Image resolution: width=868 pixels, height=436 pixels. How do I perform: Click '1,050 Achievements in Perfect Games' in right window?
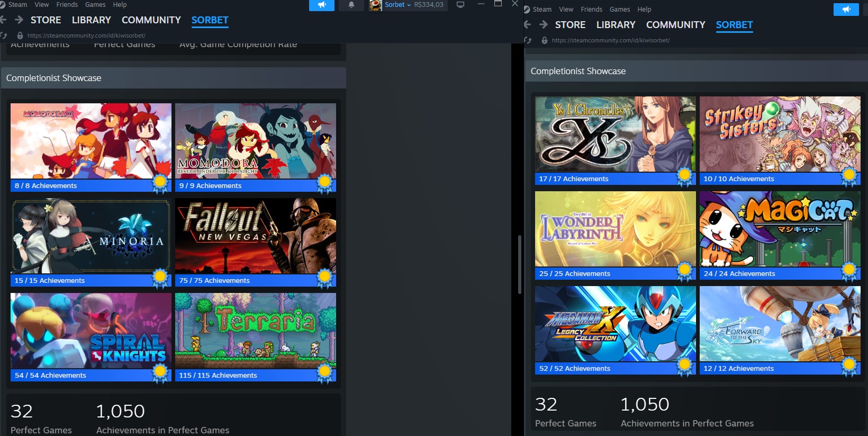687,412
